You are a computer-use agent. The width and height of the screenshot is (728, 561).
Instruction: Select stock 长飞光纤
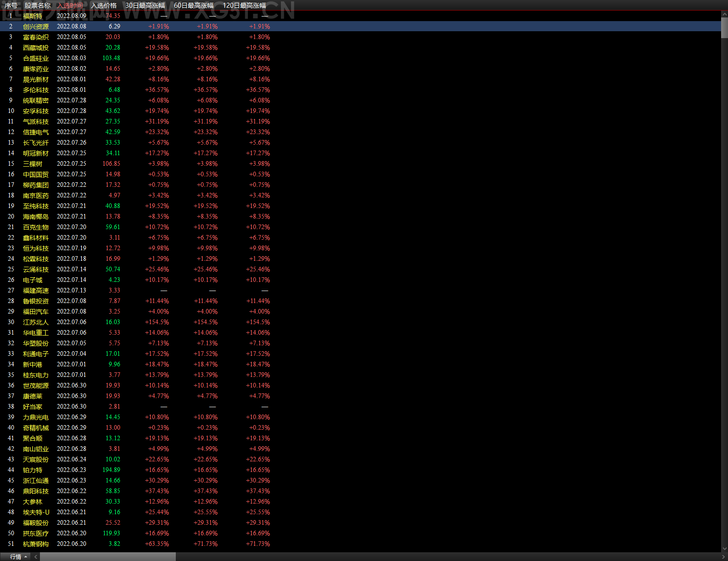pyautogui.click(x=36, y=143)
